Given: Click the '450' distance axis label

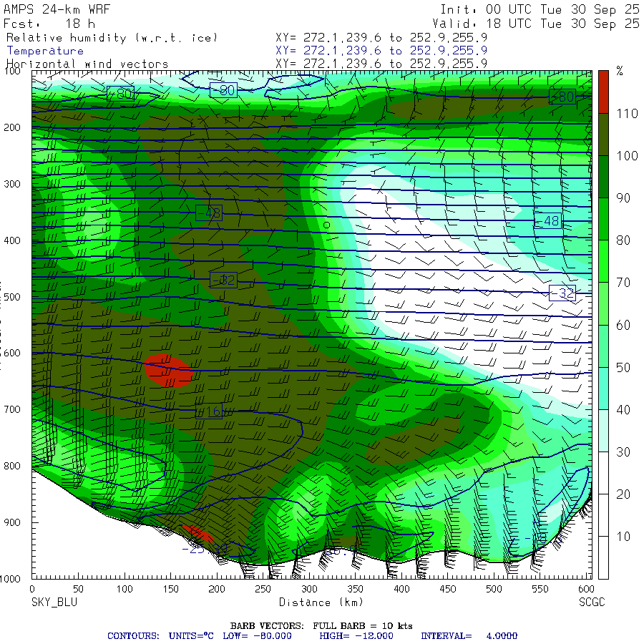Looking at the screenshot, I should pos(448,590).
